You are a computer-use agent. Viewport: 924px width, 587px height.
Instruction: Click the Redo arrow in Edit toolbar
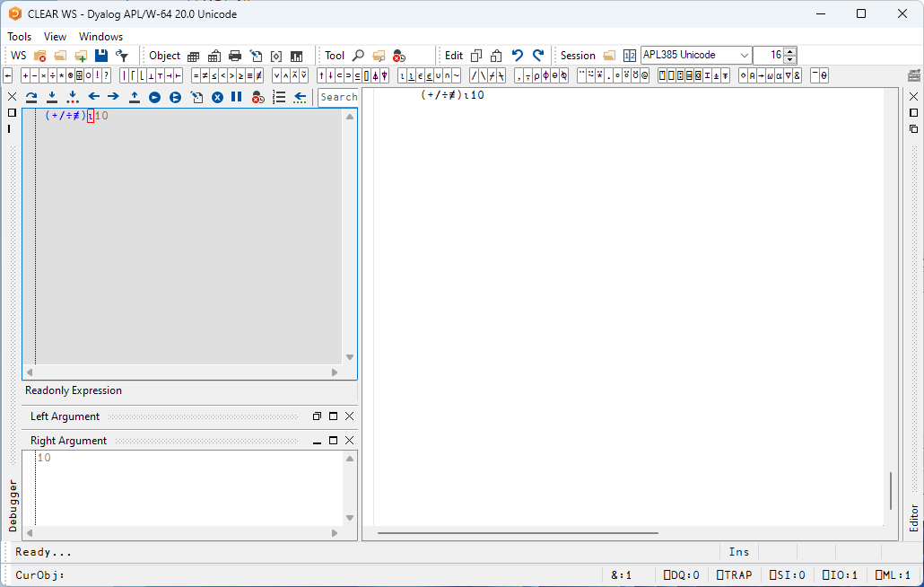click(538, 56)
